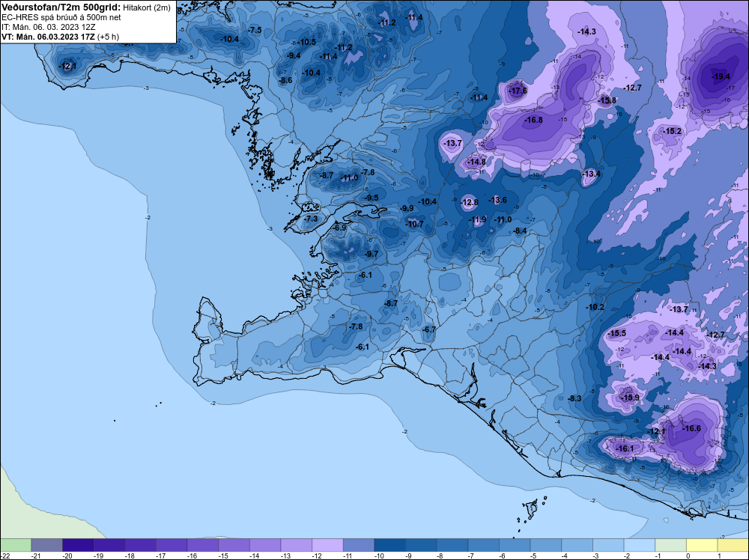Viewport: 749px width, 560px height.
Task: Click the -16.8 temperature label
Action: (x=533, y=121)
